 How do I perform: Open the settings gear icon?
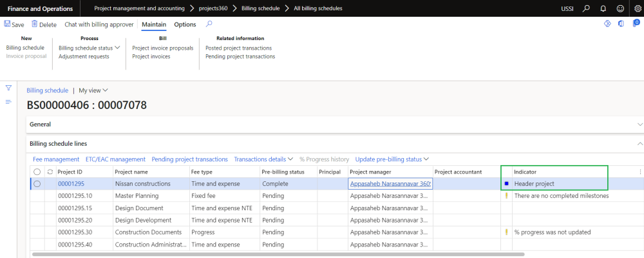(x=638, y=8)
